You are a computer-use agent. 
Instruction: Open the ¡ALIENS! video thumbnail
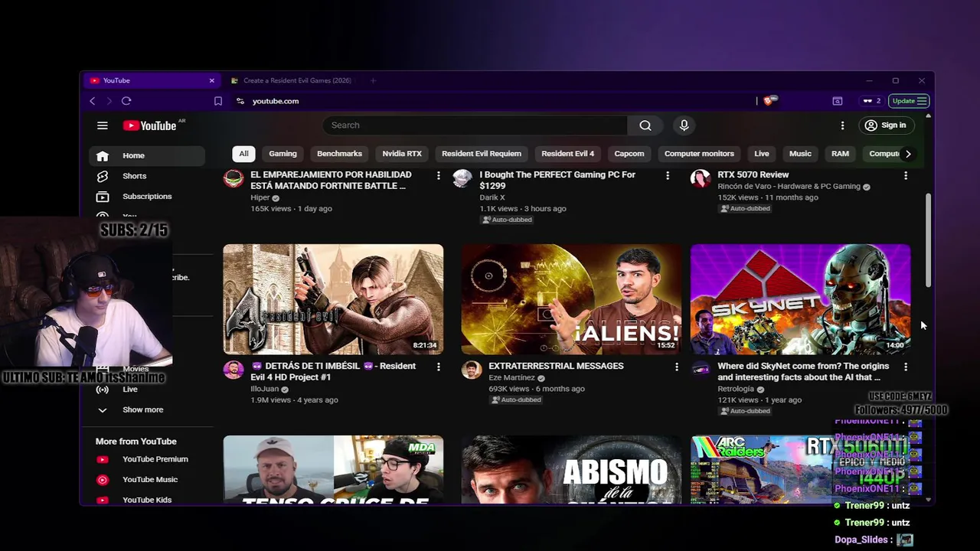[571, 299]
